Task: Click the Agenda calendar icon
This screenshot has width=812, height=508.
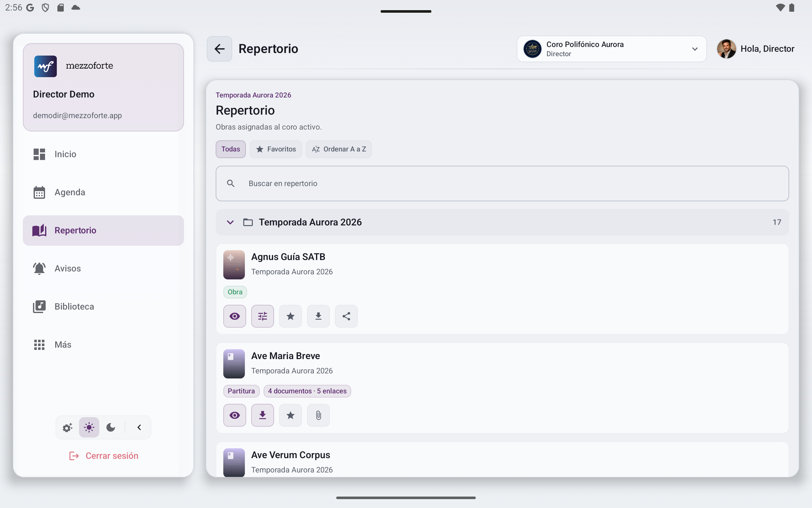Action: pos(39,192)
